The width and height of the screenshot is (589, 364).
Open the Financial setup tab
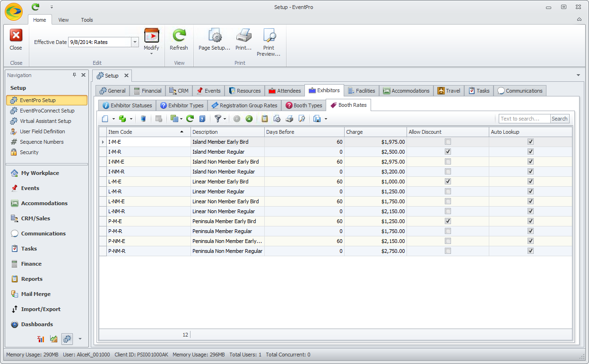[147, 91]
